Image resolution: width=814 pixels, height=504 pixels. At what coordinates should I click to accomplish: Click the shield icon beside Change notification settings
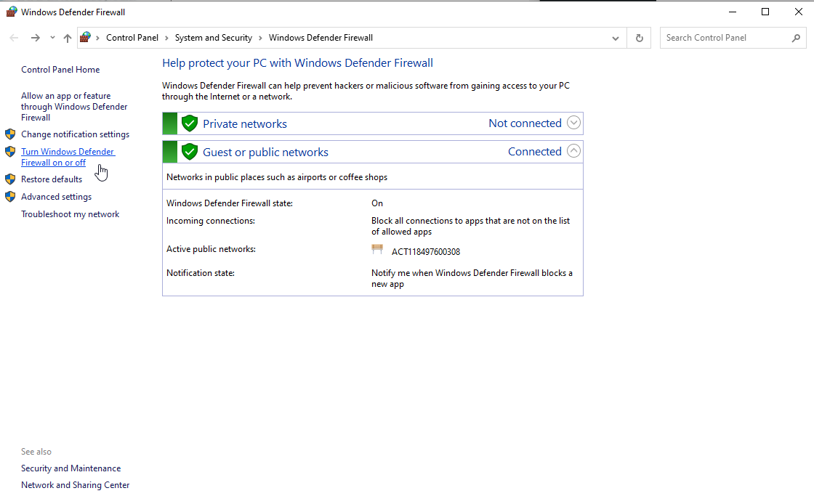tap(10, 134)
